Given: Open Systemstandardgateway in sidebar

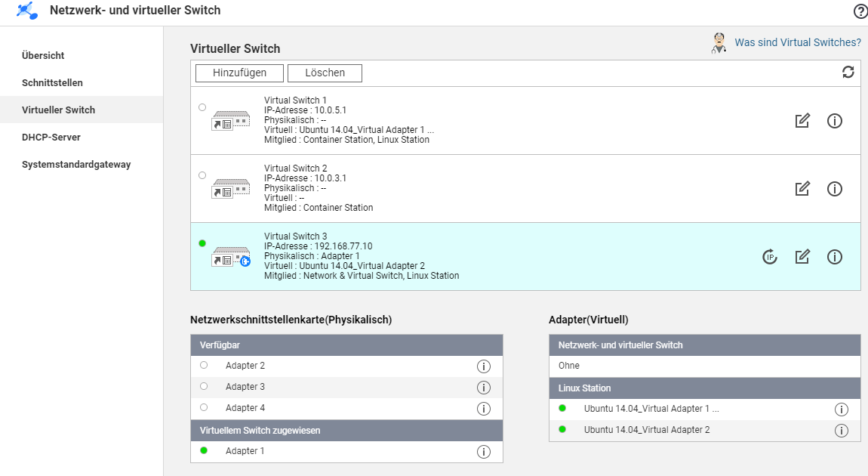Looking at the screenshot, I should point(76,164).
